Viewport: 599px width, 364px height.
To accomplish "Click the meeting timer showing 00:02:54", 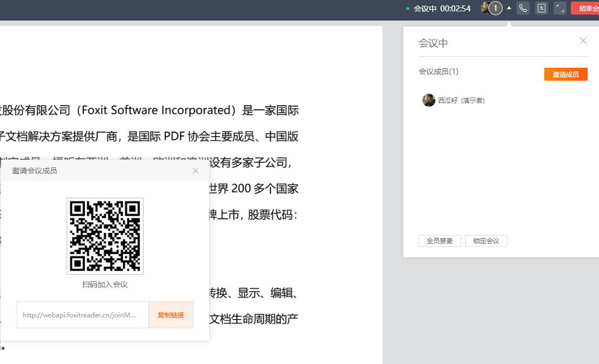I will pos(452,8).
